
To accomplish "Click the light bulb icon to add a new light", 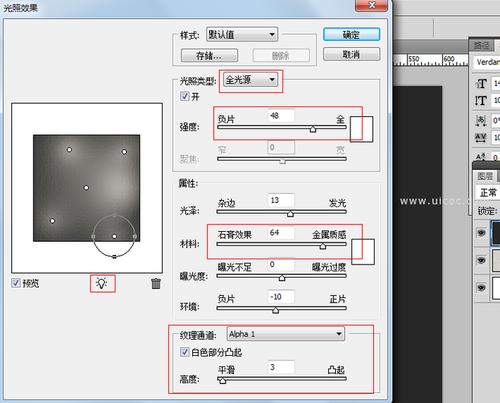I will (x=102, y=283).
